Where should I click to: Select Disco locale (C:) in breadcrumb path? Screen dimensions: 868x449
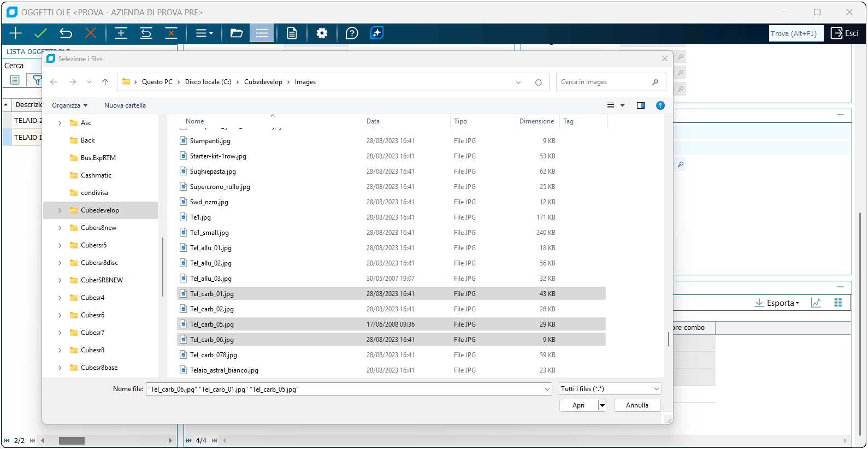click(208, 82)
